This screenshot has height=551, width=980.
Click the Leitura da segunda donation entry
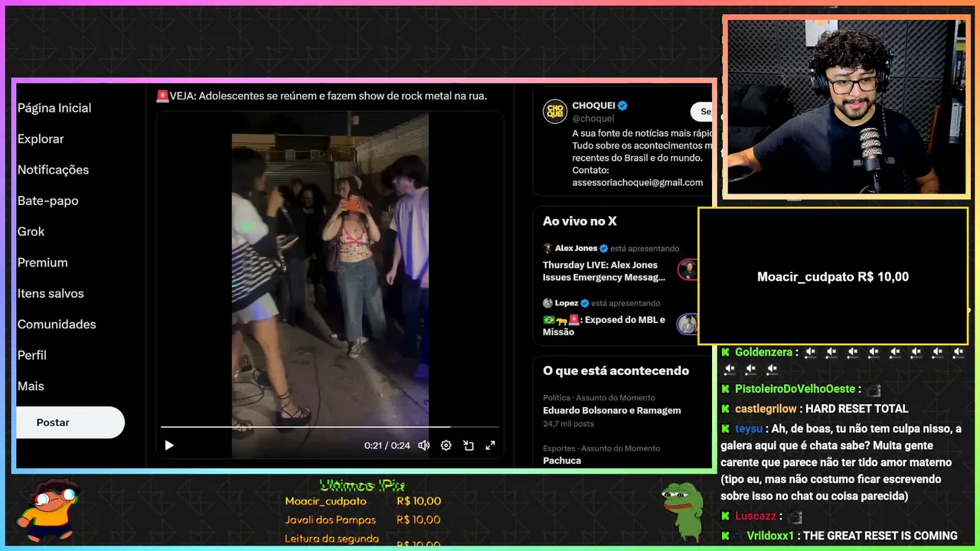point(363,540)
